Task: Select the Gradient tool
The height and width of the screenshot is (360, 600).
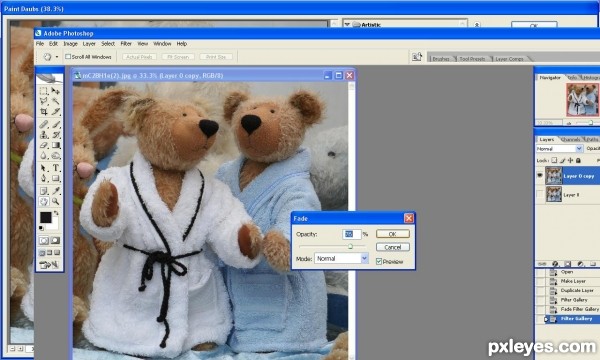Action: [x=56, y=145]
